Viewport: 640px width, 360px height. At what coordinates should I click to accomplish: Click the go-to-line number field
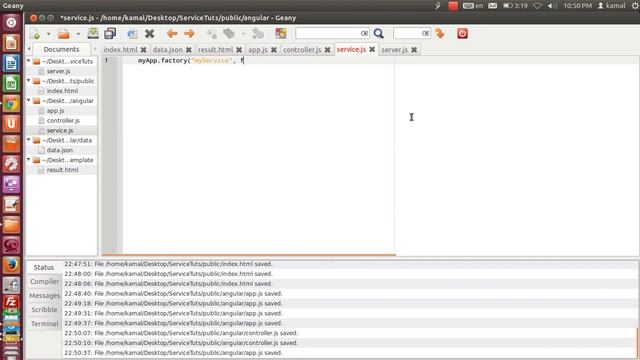point(407,33)
